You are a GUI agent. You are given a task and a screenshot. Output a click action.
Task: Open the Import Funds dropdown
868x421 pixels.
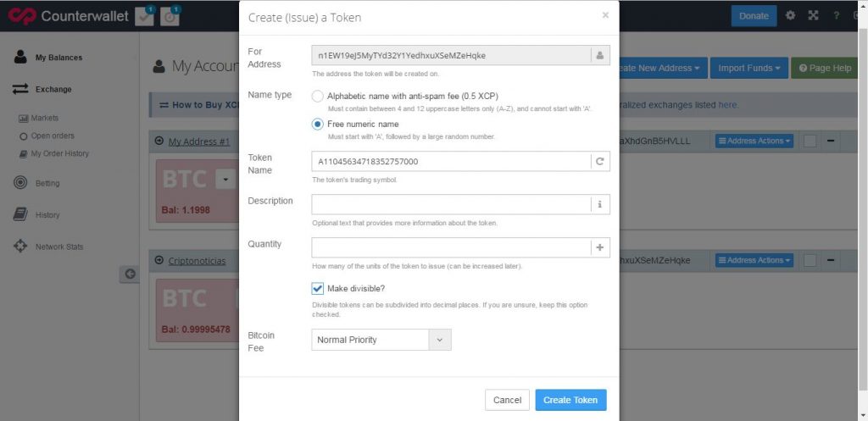point(749,68)
